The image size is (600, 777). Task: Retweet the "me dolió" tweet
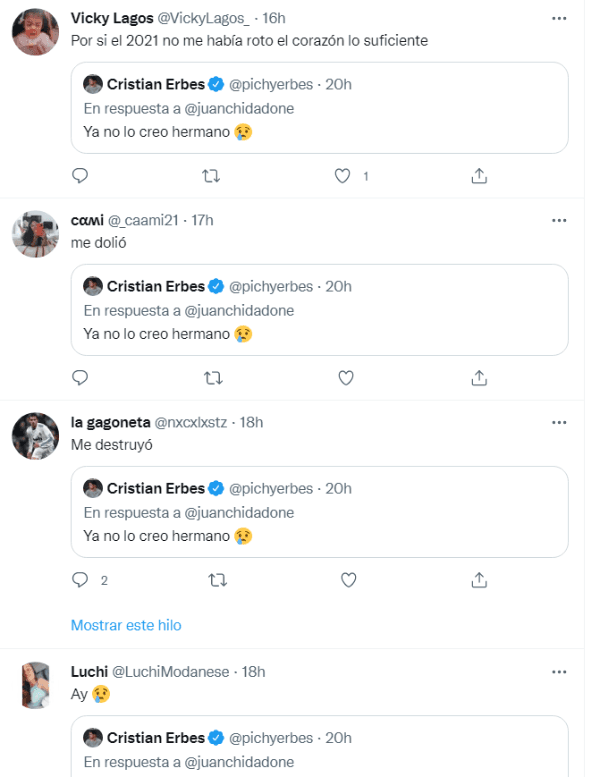click(212, 378)
